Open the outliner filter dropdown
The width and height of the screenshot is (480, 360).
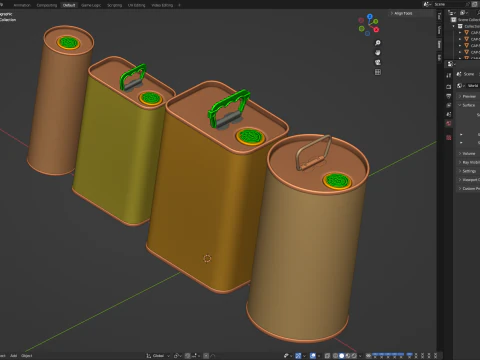point(464,13)
